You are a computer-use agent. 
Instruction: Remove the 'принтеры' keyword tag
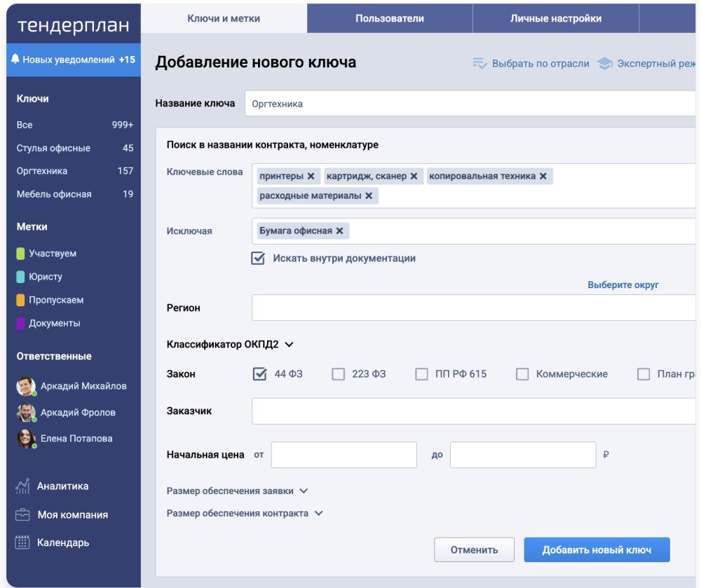[311, 177]
